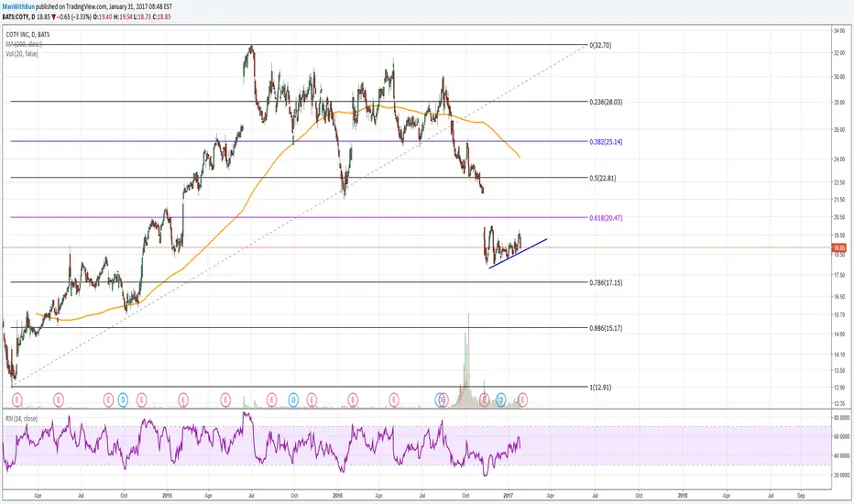
Task: Select the 1(12.91) Fibonacci label
Action: 600,388
